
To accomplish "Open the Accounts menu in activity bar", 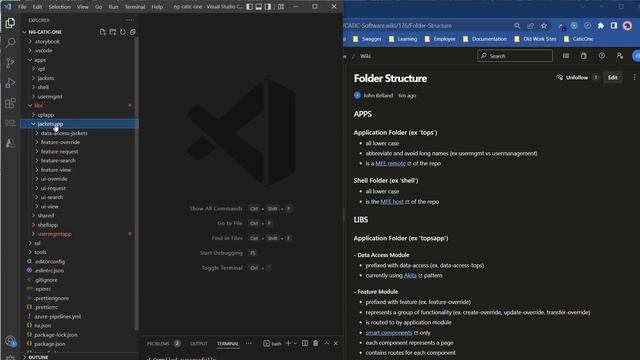I will (10, 341).
